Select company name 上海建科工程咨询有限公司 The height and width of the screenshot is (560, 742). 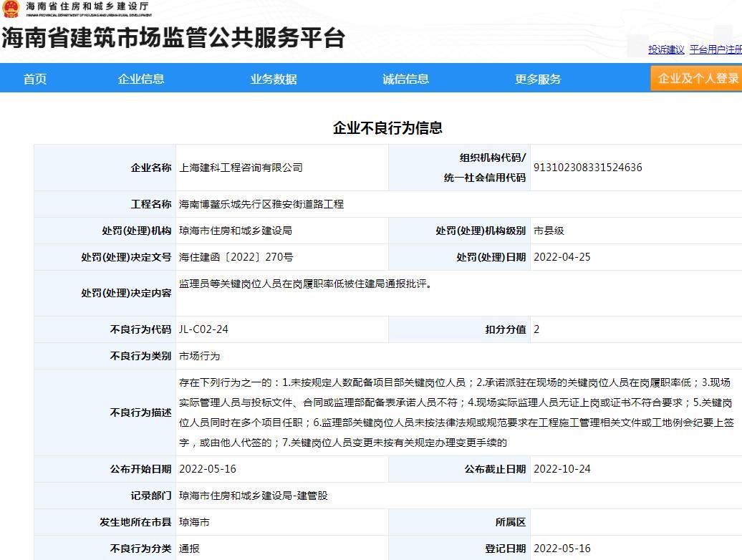(x=241, y=168)
